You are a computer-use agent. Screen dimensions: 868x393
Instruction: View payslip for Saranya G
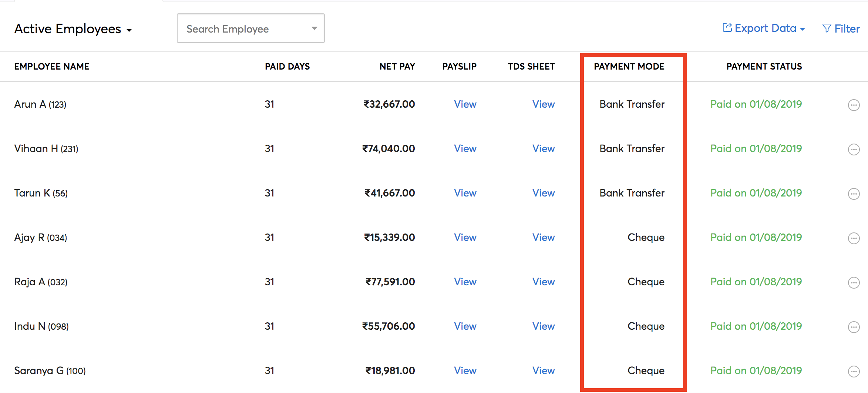point(465,371)
